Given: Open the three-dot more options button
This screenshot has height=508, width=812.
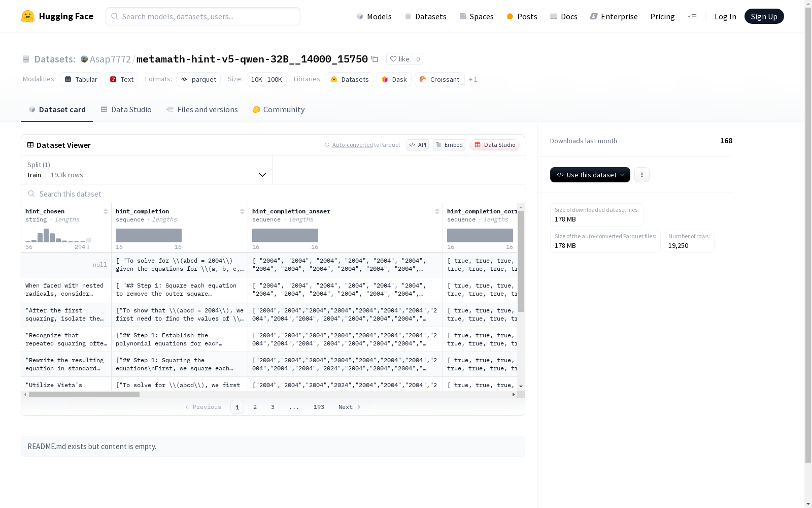Looking at the screenshot, I should tap(642, 175).
